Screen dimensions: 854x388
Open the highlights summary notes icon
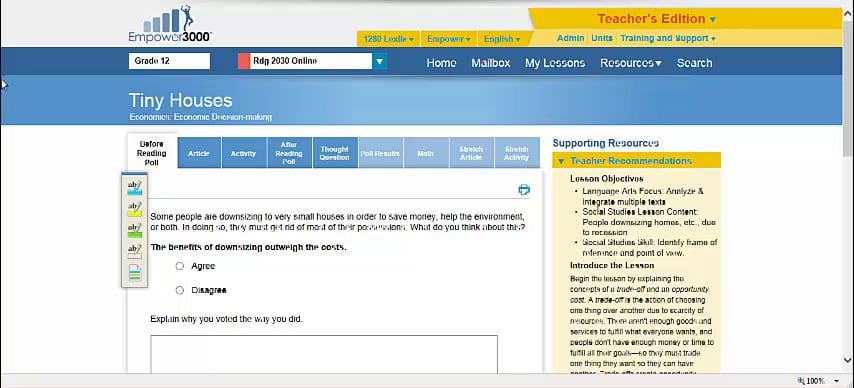coord(135,273)
